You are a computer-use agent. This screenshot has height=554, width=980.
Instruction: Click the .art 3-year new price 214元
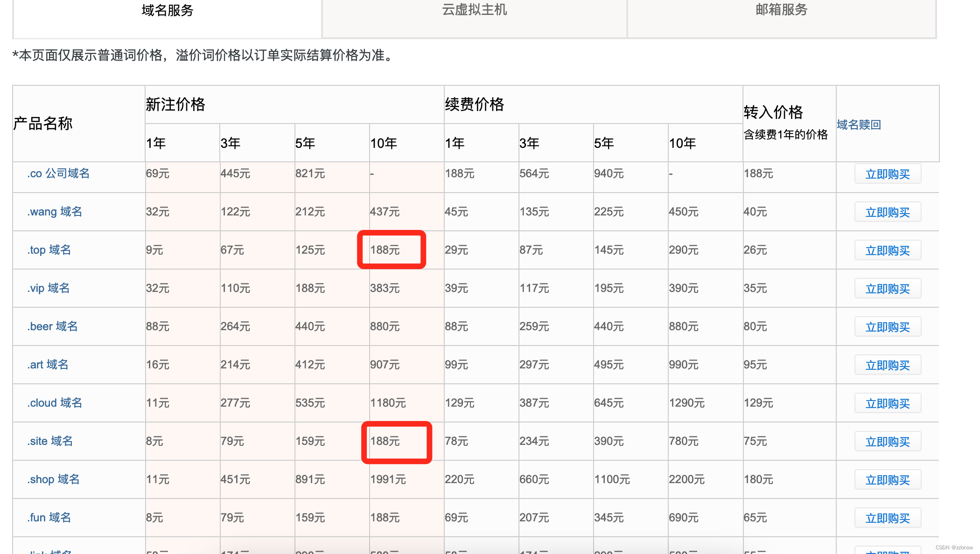236,365
